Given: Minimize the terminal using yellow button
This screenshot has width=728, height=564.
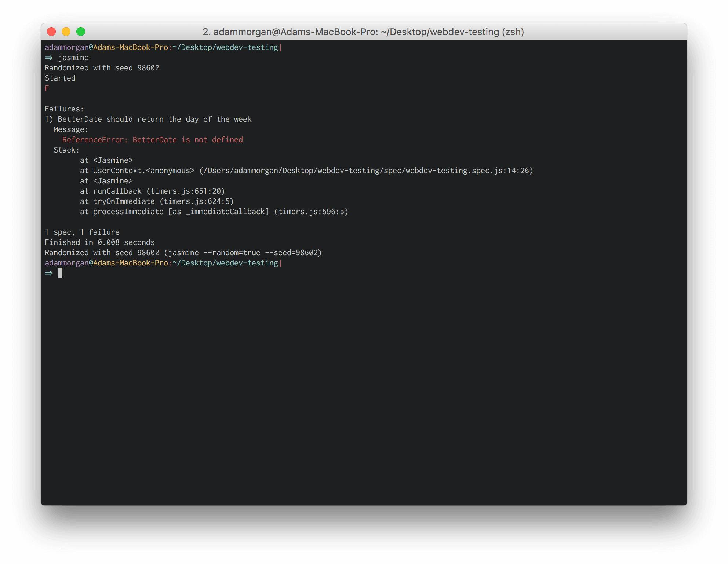Looking at the screenshot, I should (66, 32).
